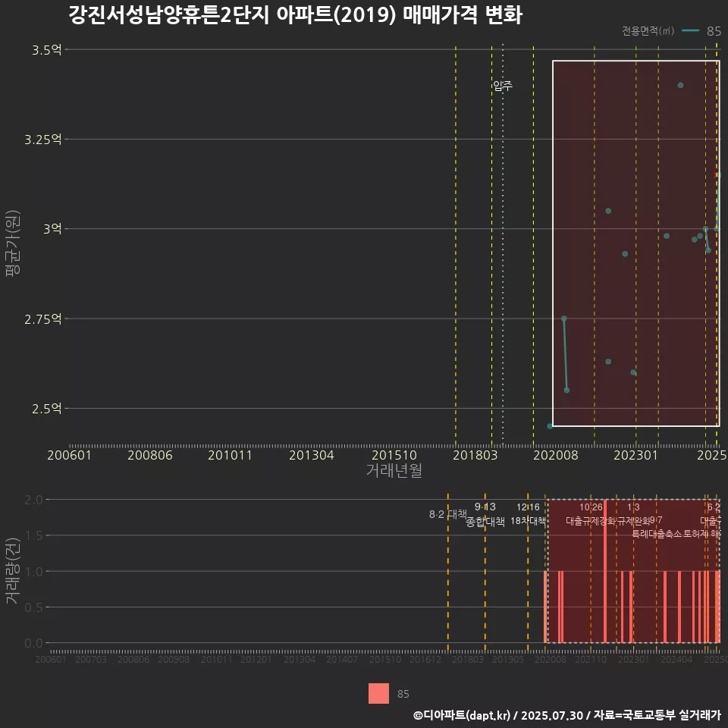The image size is (728, 728).
Task: Click the 3억 y-axis label
Action: coord(52,229)
